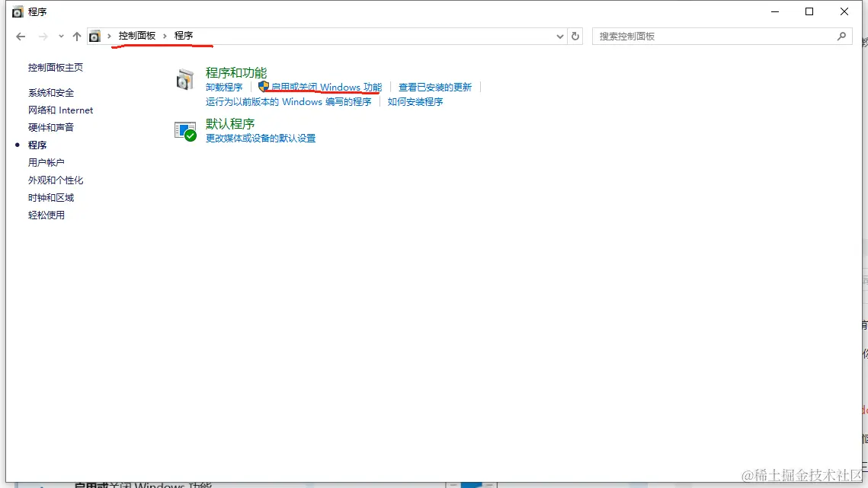Viewport: 868px width, 488px height.
Task: Click the 默认程序 icon
Action: point(185,131)
